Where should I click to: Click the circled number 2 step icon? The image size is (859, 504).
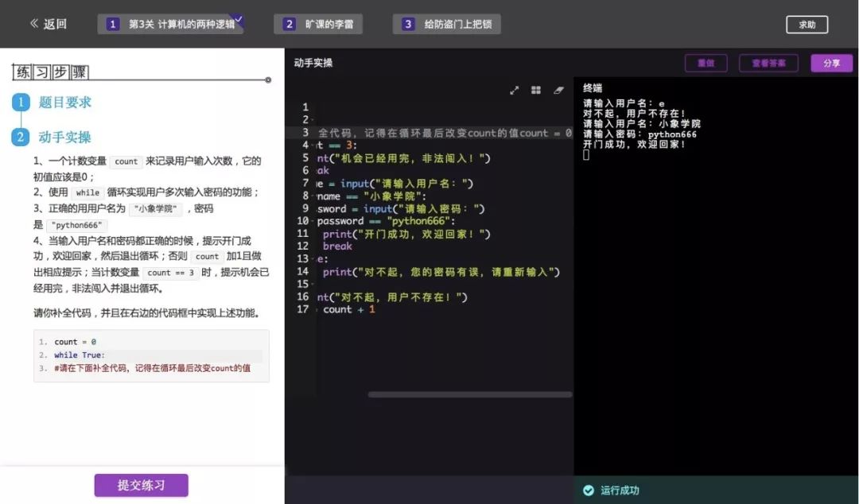[21, 137]
